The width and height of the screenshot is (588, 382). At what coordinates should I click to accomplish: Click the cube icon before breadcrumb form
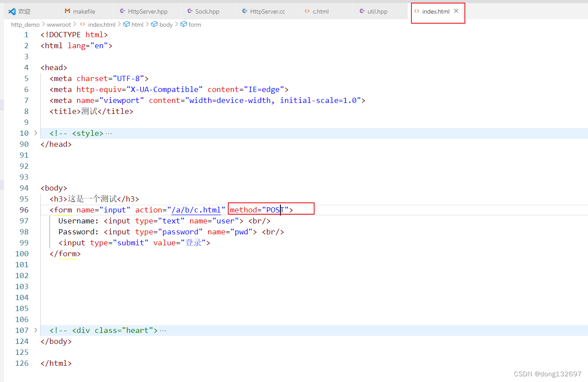click(184, 25)
